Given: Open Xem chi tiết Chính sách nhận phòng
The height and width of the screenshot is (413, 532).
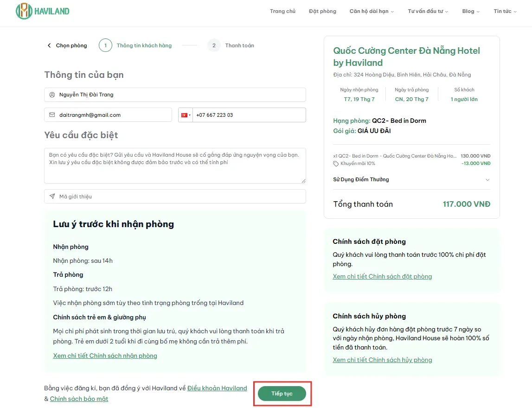Looking at the screenshot, I should click(x=105, y=356).
